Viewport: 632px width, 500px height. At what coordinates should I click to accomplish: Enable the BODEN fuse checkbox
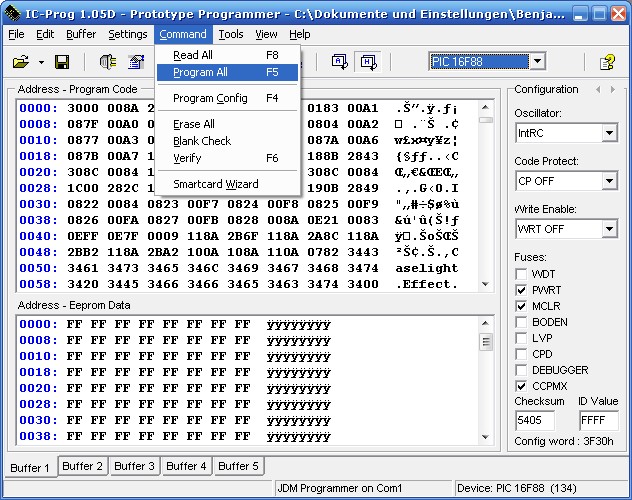coord(521,322)
